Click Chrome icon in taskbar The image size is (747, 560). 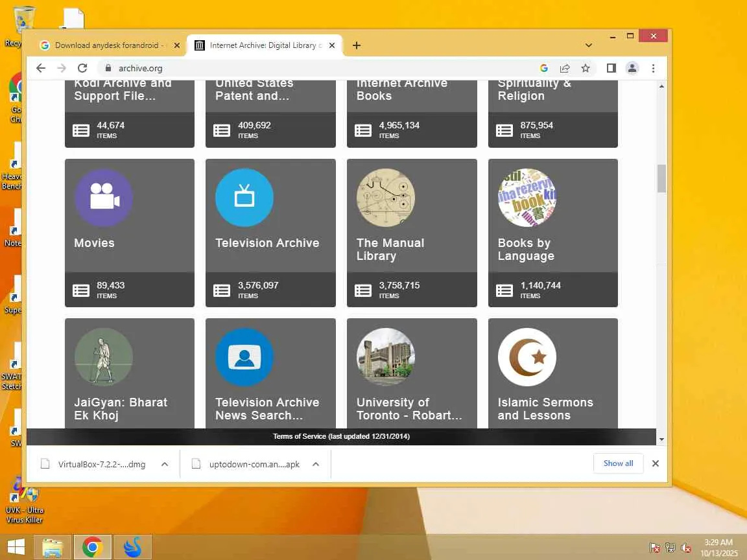[93, 546]
